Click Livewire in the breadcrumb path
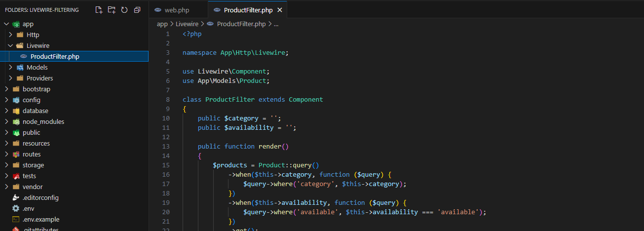Image resolution: width=644 pixels, height=231 pixels. click(187, 24)
